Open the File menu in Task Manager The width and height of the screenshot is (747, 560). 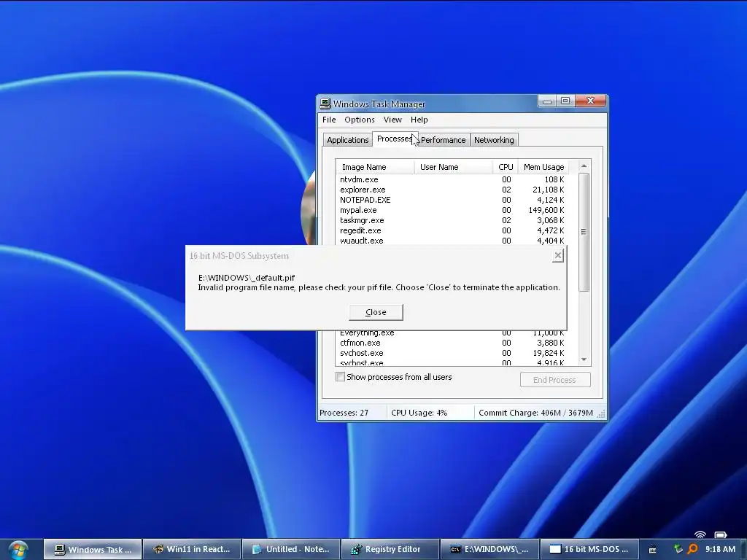coord(329,120)
